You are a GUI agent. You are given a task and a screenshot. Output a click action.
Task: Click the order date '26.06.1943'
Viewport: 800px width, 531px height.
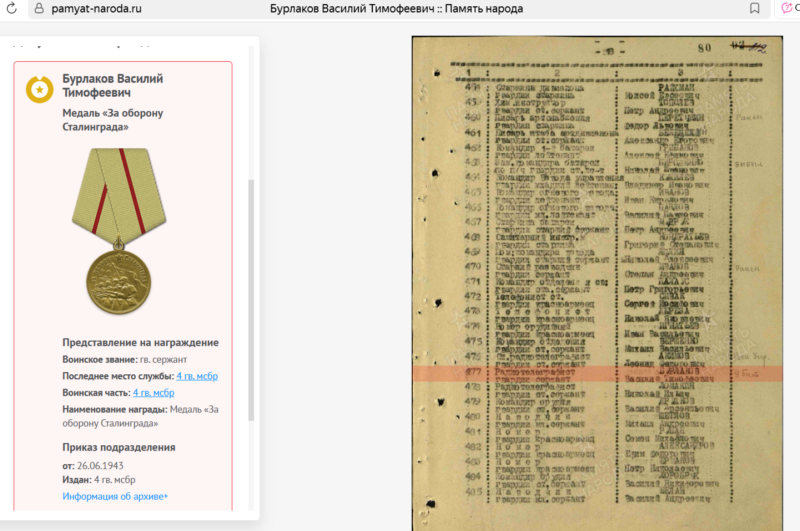100,466
